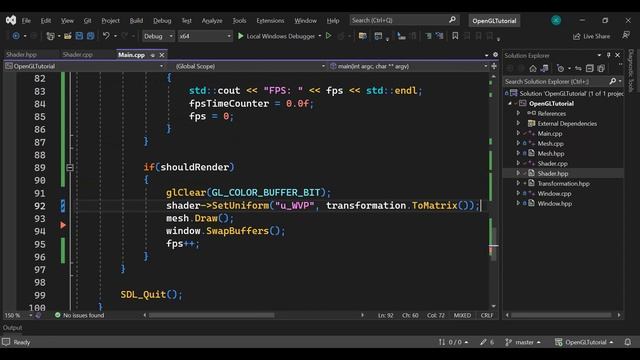Click the pencil changes icon in status bar

pyautogui.click(x=484, y=342)
